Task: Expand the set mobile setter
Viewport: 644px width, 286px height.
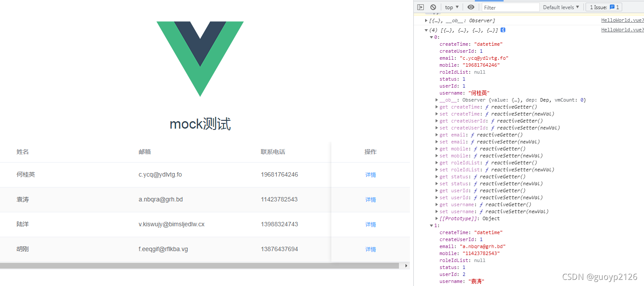Action: click(x=437, y=156)
